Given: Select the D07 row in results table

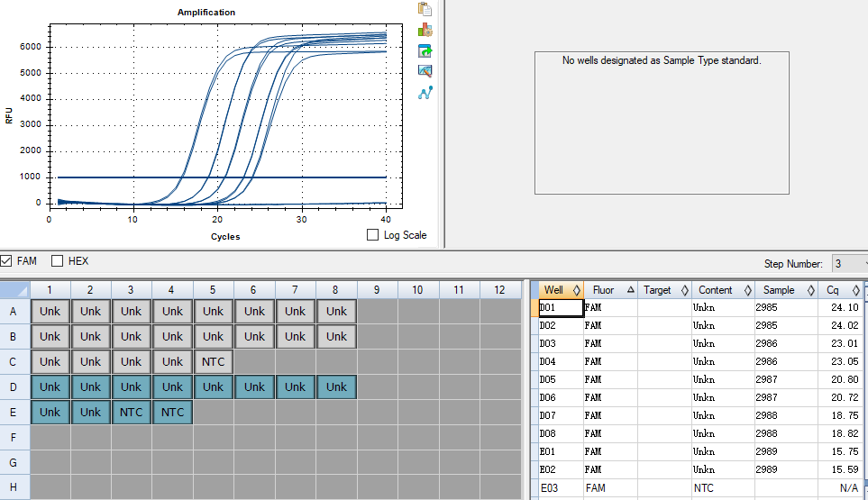Looking at the screenshot, I should [700, 415].
